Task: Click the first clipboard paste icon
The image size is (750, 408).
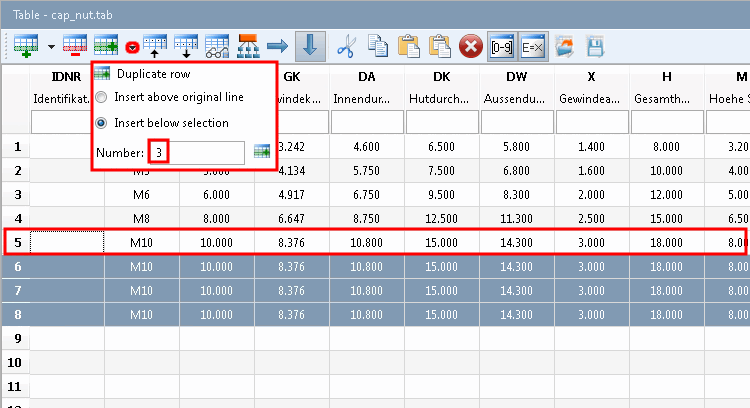Action: pyautogui.click(x=408, y=47)
